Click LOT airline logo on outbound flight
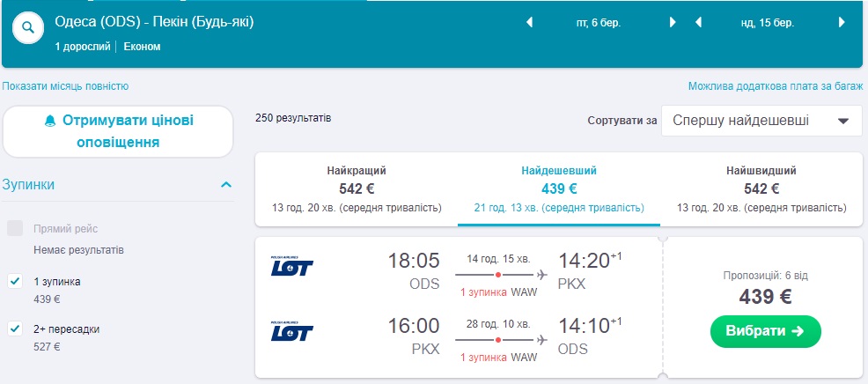 (292, 265)
